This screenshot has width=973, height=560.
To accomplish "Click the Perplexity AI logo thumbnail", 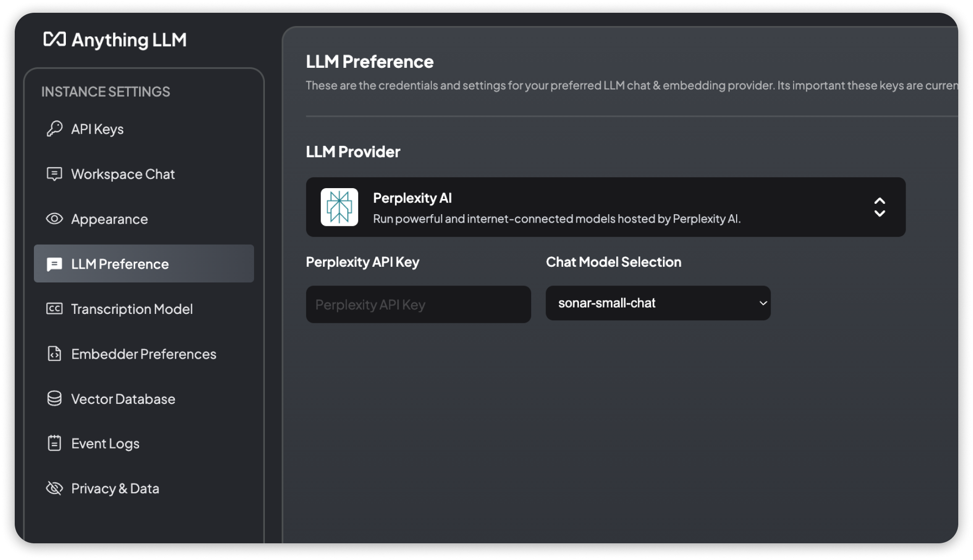I will pyautogui.click(x=340, y=207).
